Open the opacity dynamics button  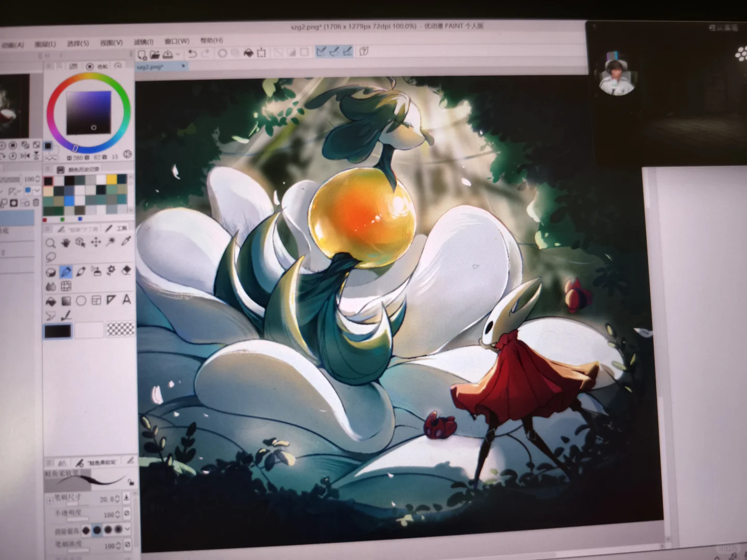pos(127,514)
